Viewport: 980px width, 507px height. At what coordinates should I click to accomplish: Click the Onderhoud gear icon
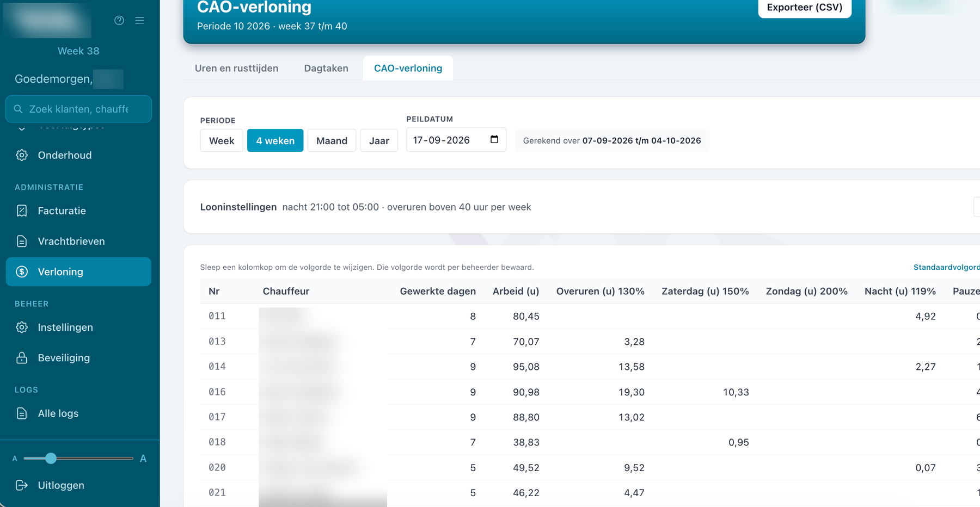coord(22,155)
